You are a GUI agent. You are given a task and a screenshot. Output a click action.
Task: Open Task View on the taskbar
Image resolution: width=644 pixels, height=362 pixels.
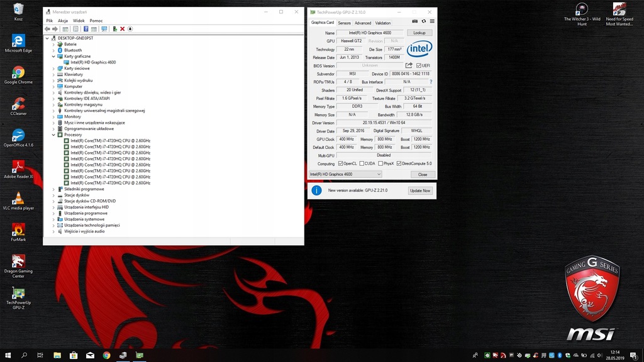40,355
